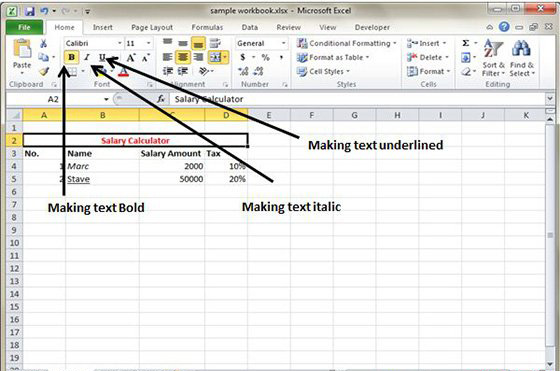560x371 pixels.
Task: Open the Customize Quick Access Toolbar dropdown
Action: click(x=88, y=11)
